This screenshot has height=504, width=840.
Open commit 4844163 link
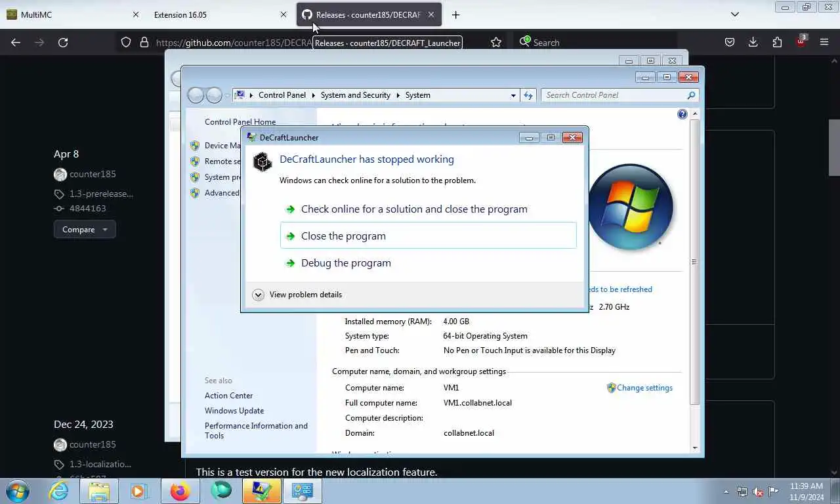tap(87, 209)
